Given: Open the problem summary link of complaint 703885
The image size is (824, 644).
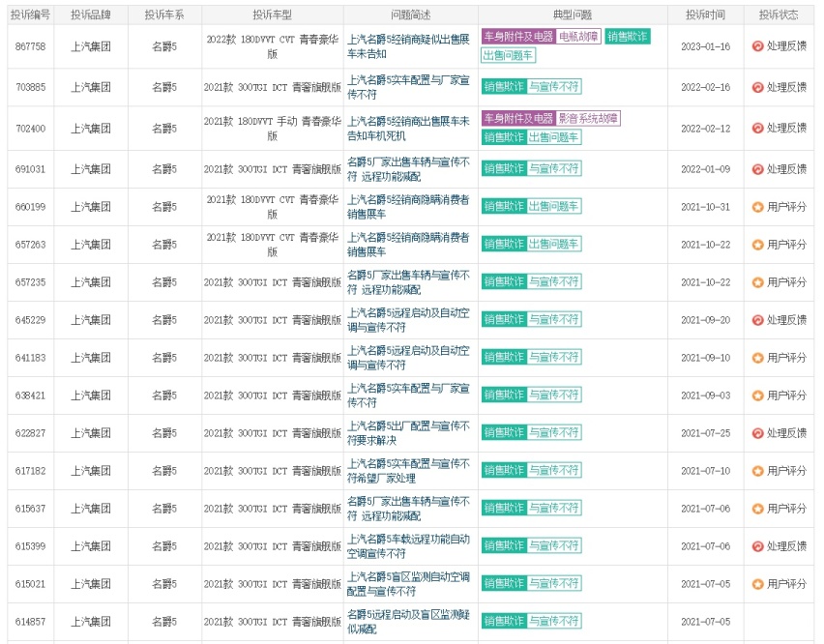Looking at the screenshot, I should pyautogui.click(x=408, y=87).
